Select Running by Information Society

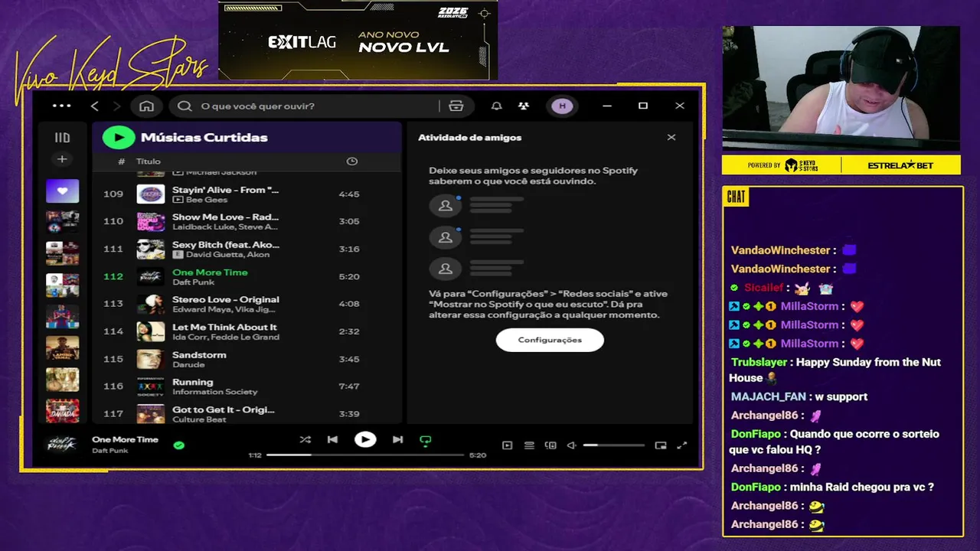(x=247, y=386)
